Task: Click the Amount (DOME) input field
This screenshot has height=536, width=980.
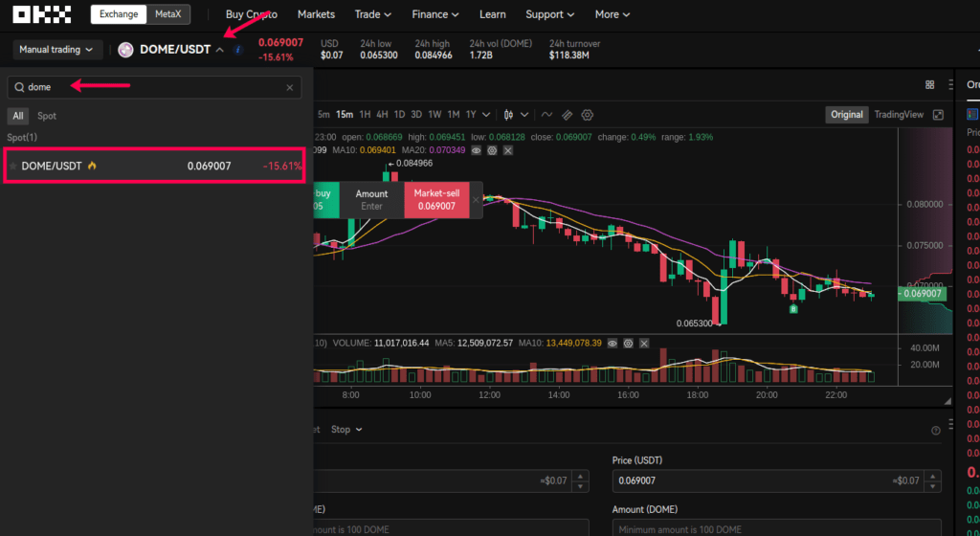Action: [x=777, y=527]
